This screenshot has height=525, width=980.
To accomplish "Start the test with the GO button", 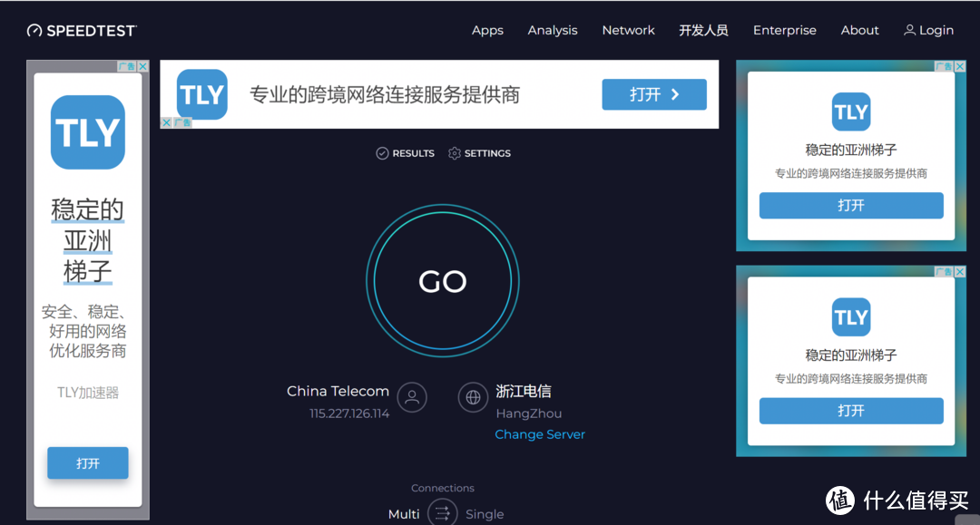I will 443,281.
